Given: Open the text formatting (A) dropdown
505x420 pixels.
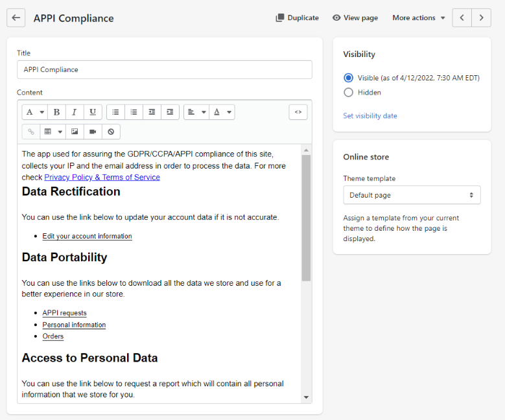Looking at the screenshot, I should [35, 112].
